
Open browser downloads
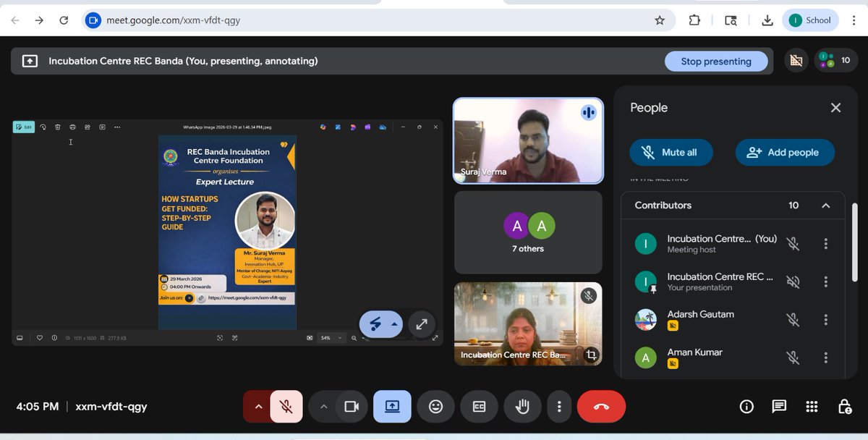point(767,20)
